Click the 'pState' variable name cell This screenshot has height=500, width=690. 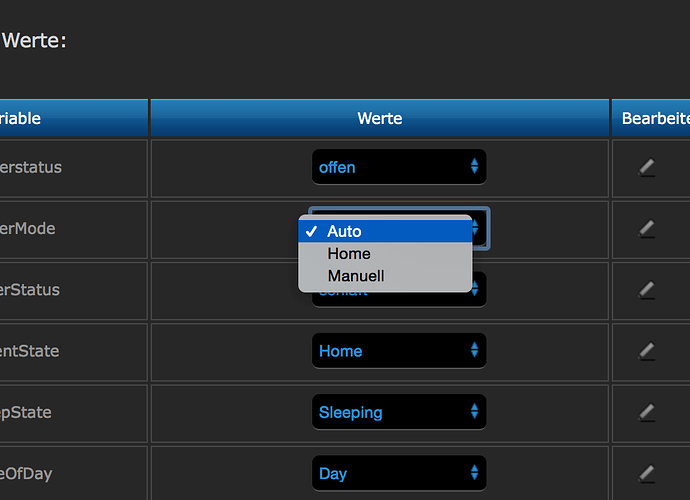tap(26, 412)
